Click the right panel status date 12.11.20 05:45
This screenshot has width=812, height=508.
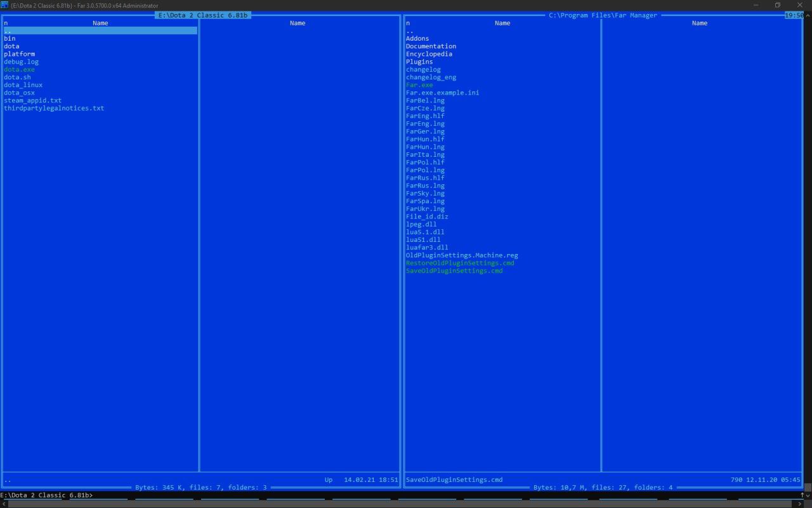(773, 480)
